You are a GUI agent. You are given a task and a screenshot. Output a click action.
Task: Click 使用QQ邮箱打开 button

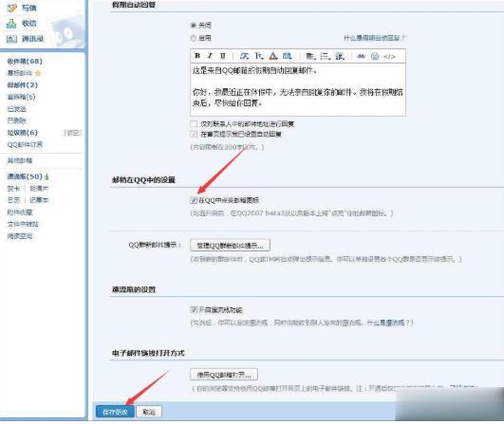224,375
